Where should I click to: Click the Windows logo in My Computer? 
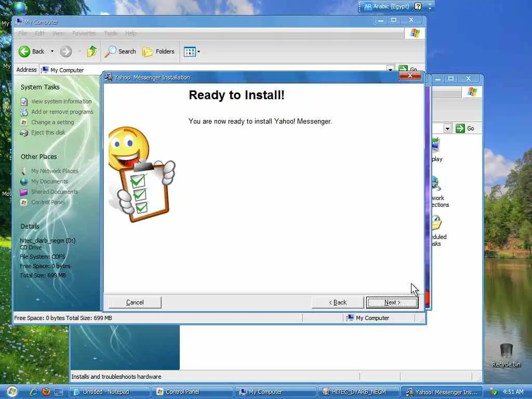(x=415, y=33)
